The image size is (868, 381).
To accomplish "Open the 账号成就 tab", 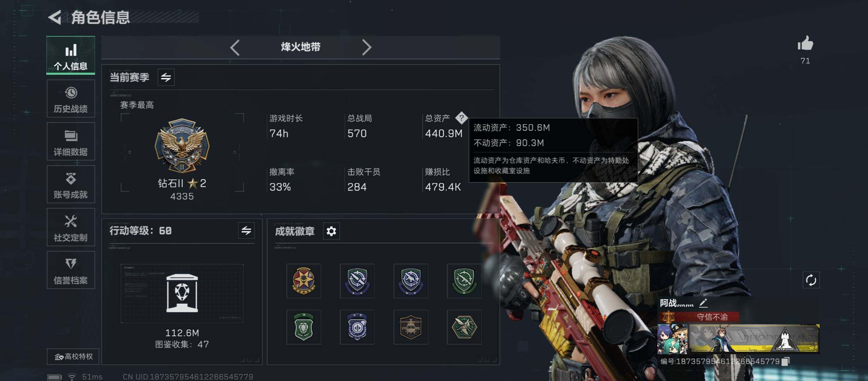I will (71, 185).
